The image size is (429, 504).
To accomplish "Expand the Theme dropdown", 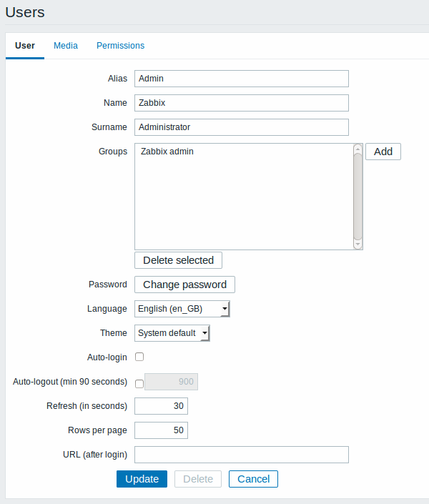I will 172,333.
